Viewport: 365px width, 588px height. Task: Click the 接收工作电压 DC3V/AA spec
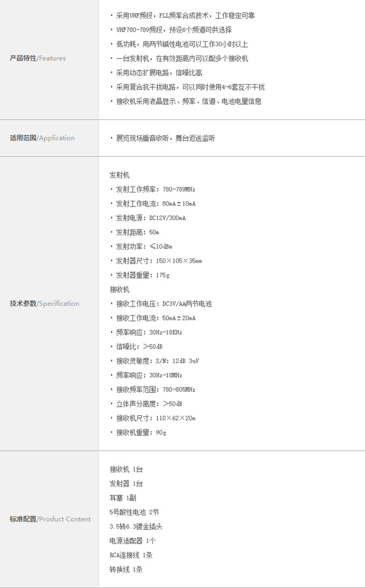164,303
